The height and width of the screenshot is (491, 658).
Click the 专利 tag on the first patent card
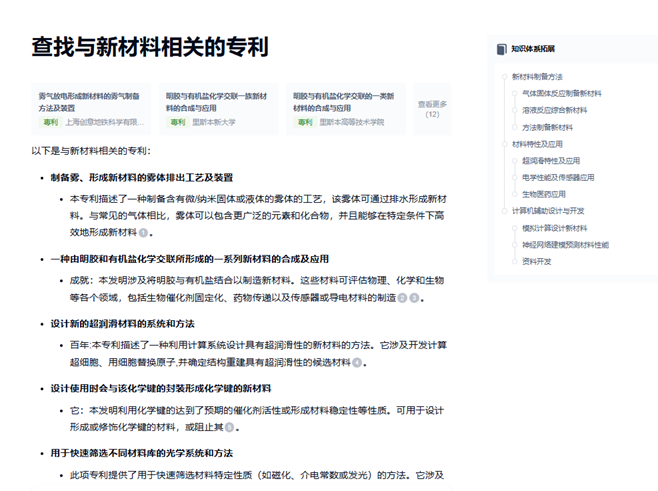click(x=51, y=122)
